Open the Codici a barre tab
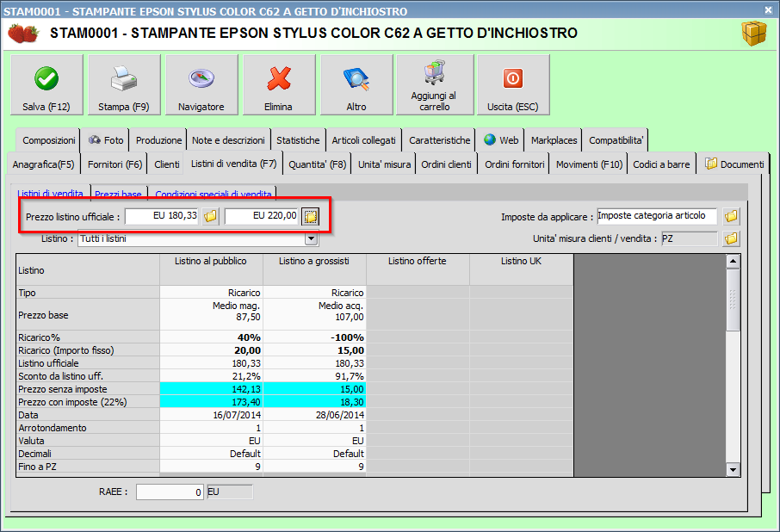780x532 pixels. coord(661,164)
